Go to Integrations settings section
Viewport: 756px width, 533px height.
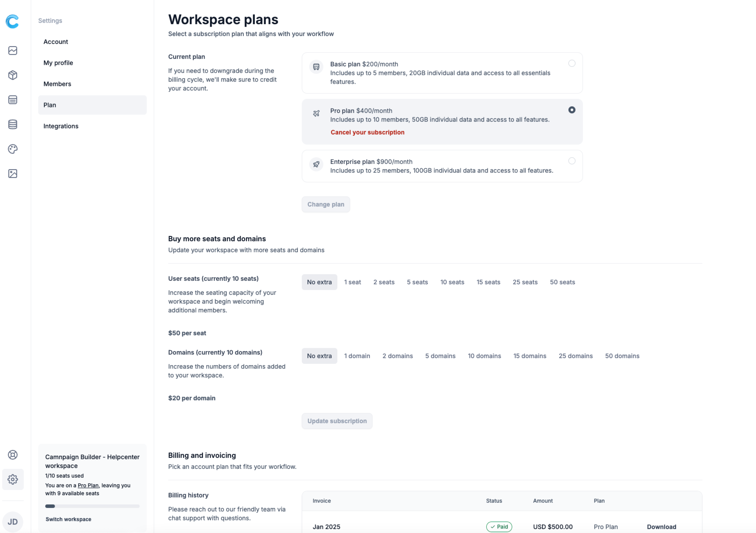[61, 126]
